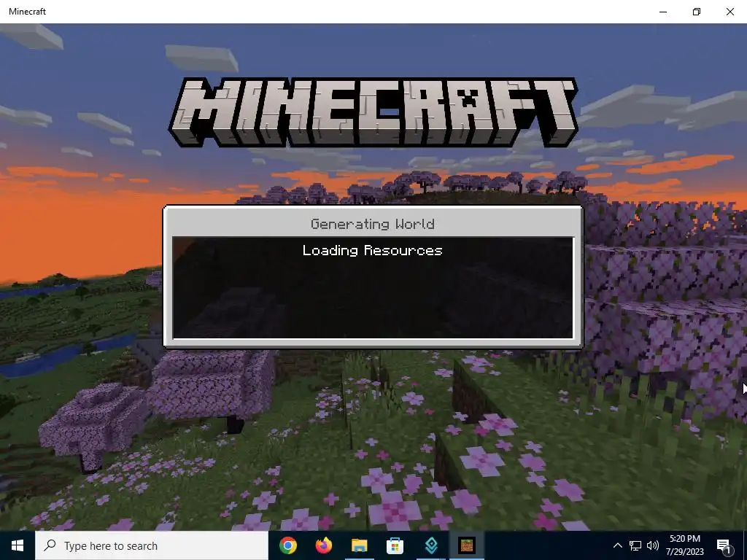Restore down the Minecraft window
The width and height of the screenshot is (747, 560).
pos(697,12)
